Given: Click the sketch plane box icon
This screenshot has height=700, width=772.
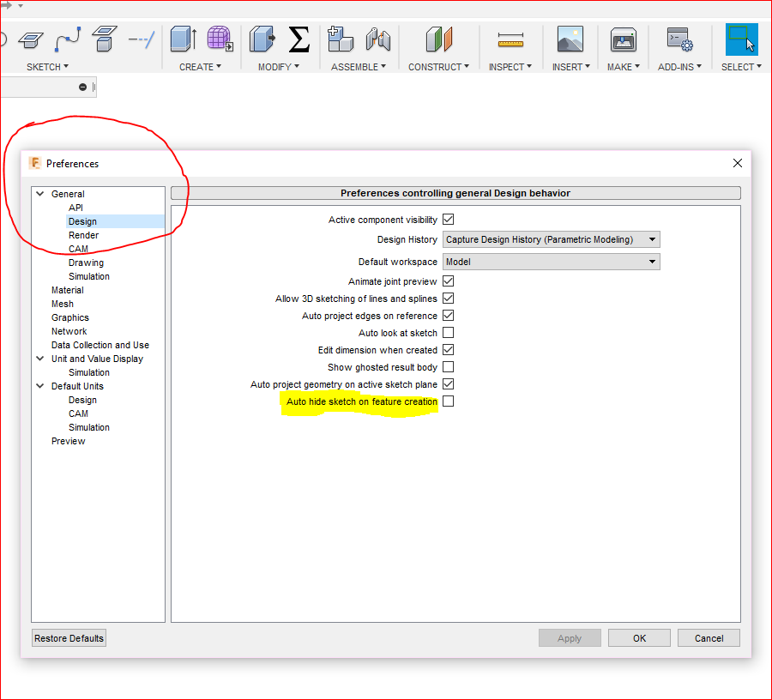Looking at the screenshot, I should [x=105, y=39].
